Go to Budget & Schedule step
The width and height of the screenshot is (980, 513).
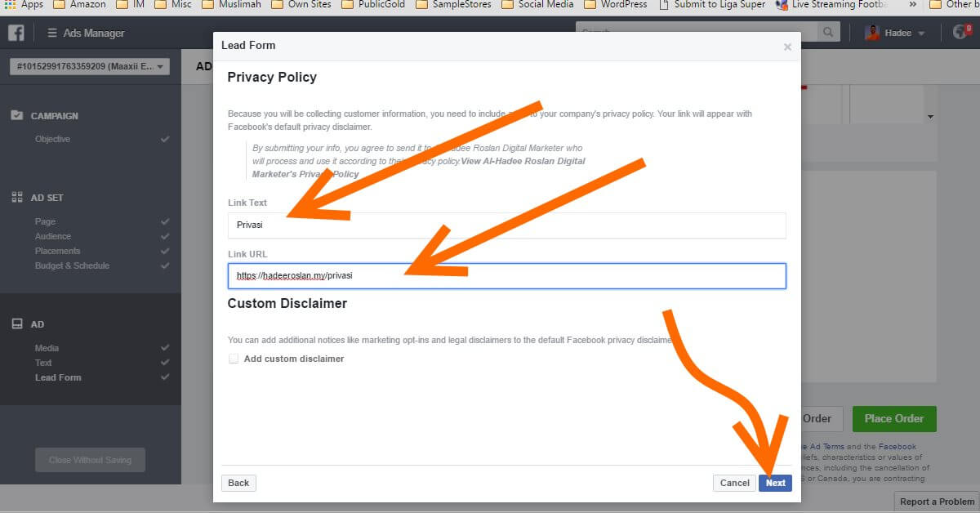click(72, 265)
